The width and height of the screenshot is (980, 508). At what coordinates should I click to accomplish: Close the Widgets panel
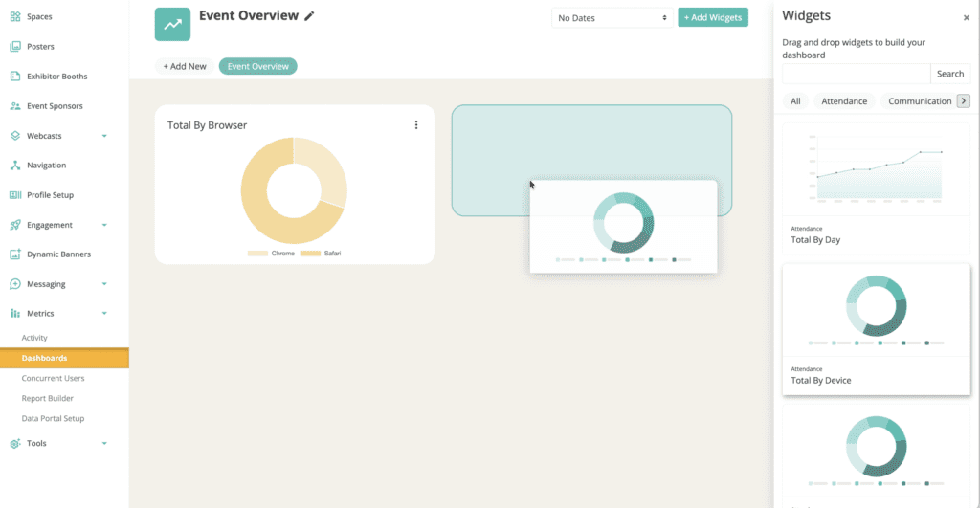[966, 17]
